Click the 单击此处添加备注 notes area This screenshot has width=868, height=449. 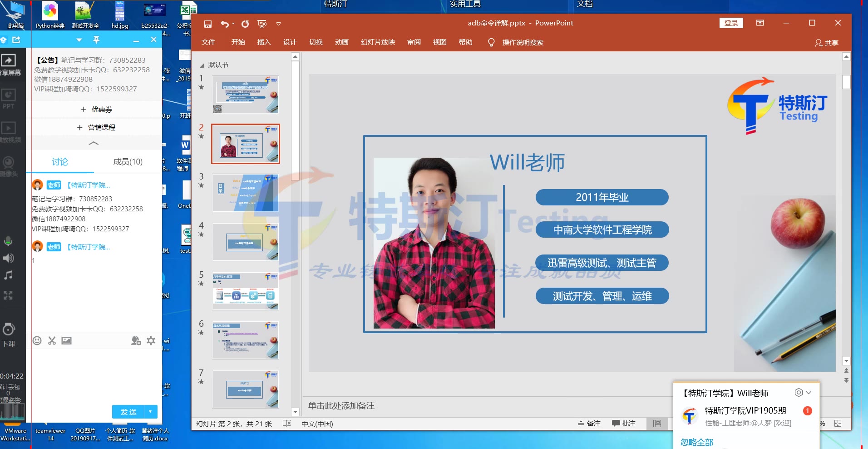[x=341, y=405]
